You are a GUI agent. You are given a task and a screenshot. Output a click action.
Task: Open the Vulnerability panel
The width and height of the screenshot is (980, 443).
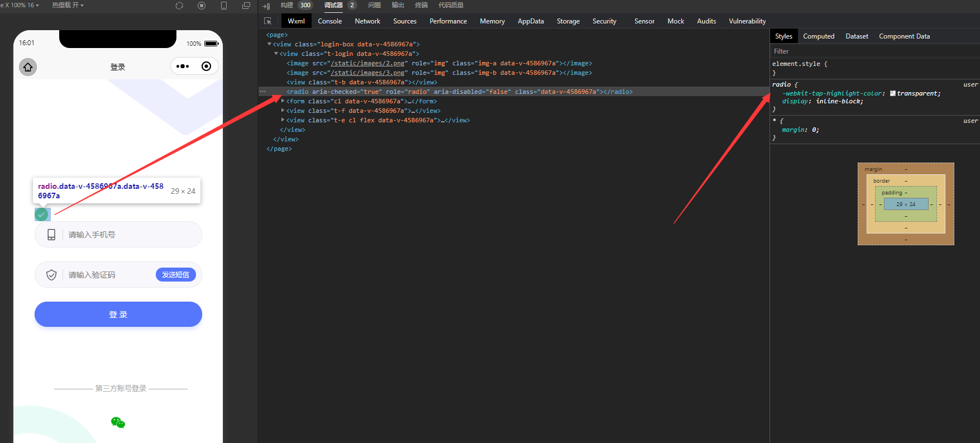click(747, 21)
